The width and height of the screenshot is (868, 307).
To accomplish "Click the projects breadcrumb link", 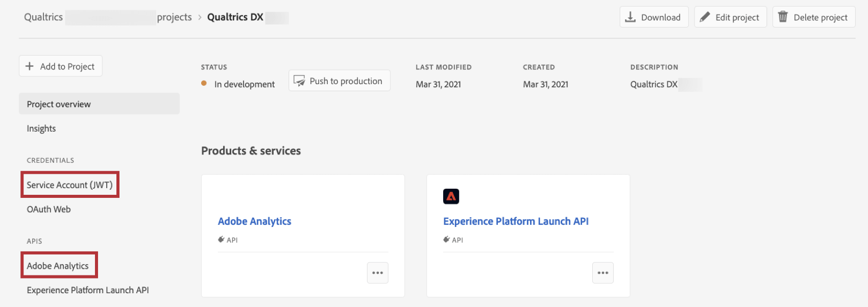I will pos(174,17).
